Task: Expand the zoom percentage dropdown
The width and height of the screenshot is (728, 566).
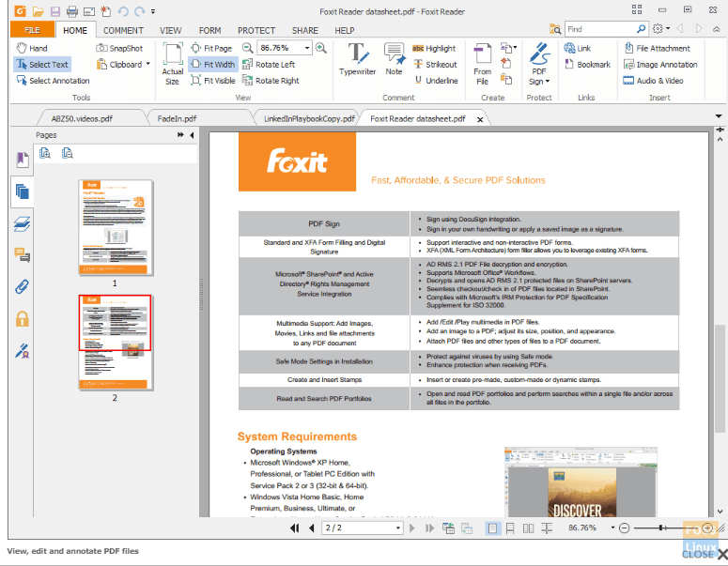Action: [x=307, y=48]
